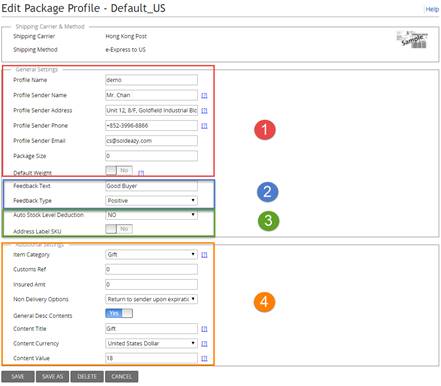Toggle the Default Weight switch
The height and width of the screenshot is (386, 441).
pos(119,170)
